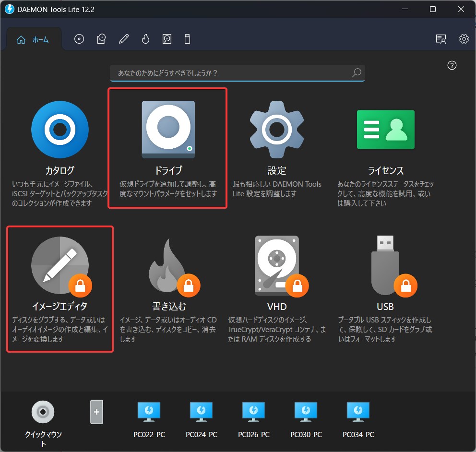Image resolution: width=476 pixels, height=452 pixels.
Task: Open the 設定 large gear tile icon
Action: (x=276, y=130)
